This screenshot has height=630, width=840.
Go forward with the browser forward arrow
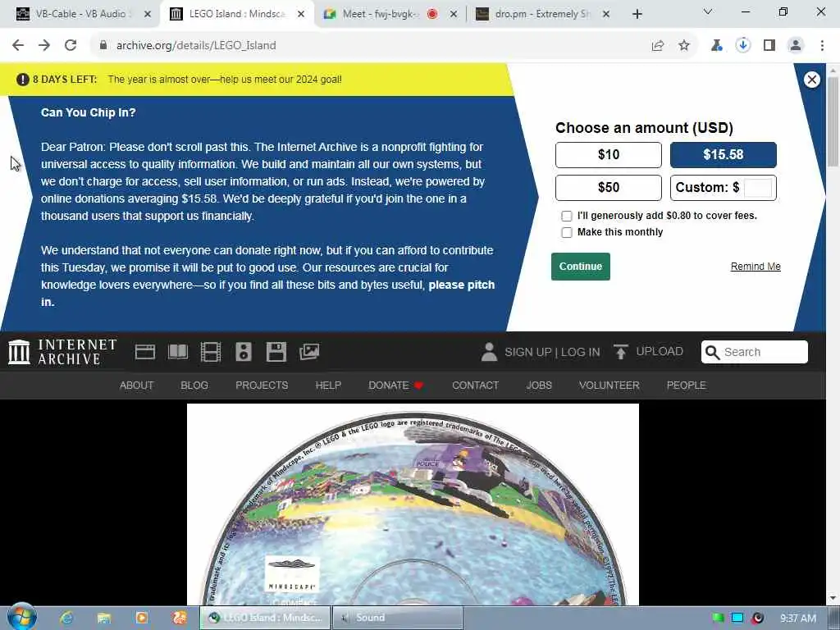[x=44, y=46]
